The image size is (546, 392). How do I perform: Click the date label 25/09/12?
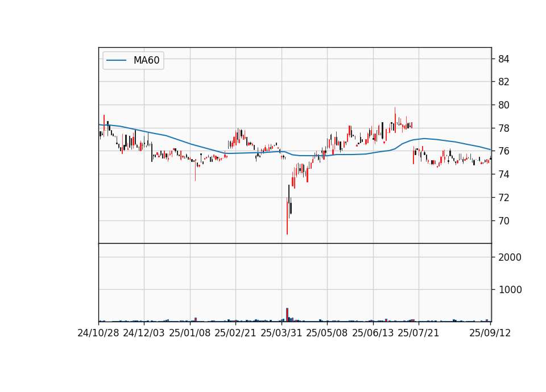tap(490, 333)
